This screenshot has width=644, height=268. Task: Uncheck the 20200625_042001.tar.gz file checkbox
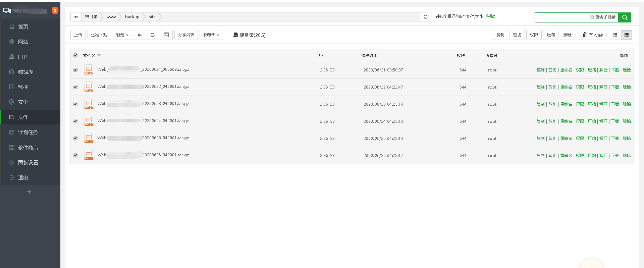point(75,138)
